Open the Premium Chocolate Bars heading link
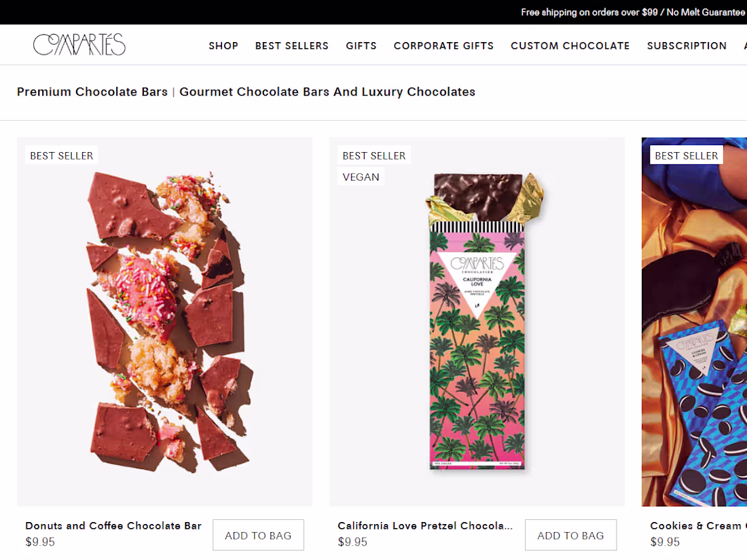Viewport: 747px width, 560px height. click(92, 92)
